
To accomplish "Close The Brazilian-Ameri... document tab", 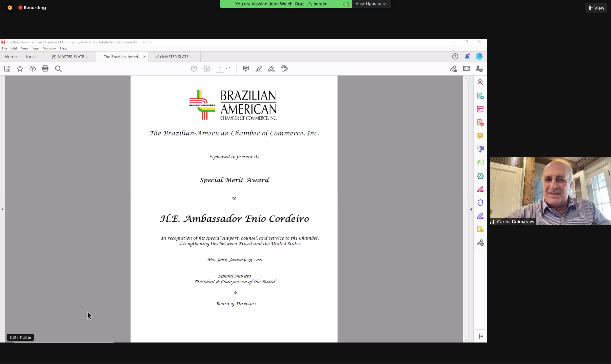I will click(144, 57).
